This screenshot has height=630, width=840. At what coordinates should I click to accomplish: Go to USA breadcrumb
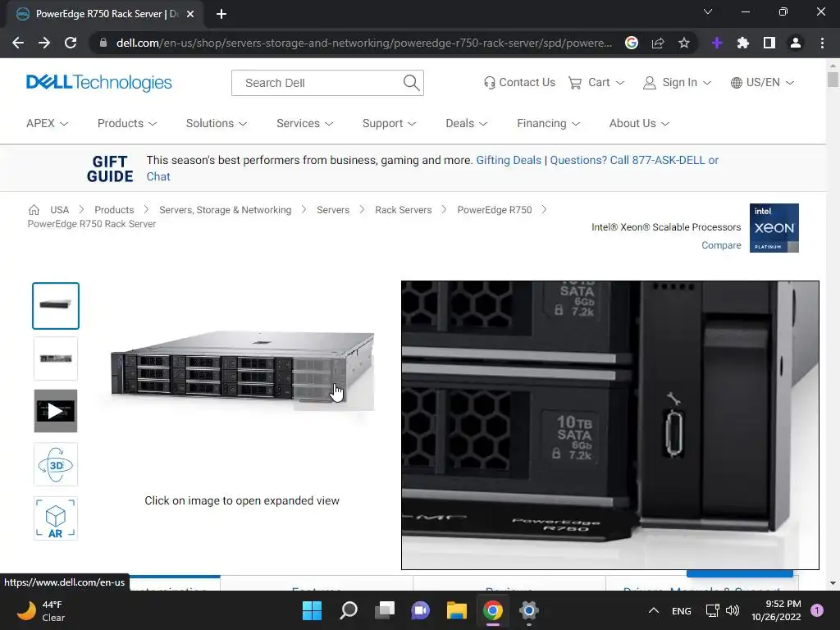point(59,210)
